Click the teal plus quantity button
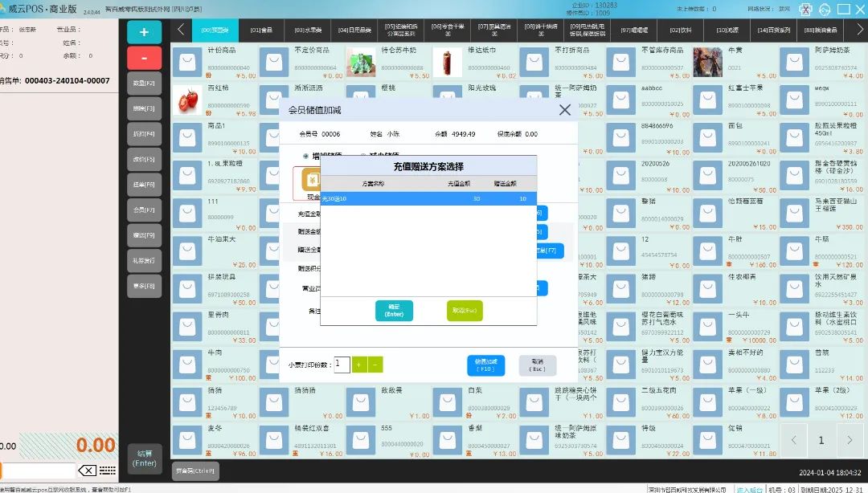 [x=144, y=32]
